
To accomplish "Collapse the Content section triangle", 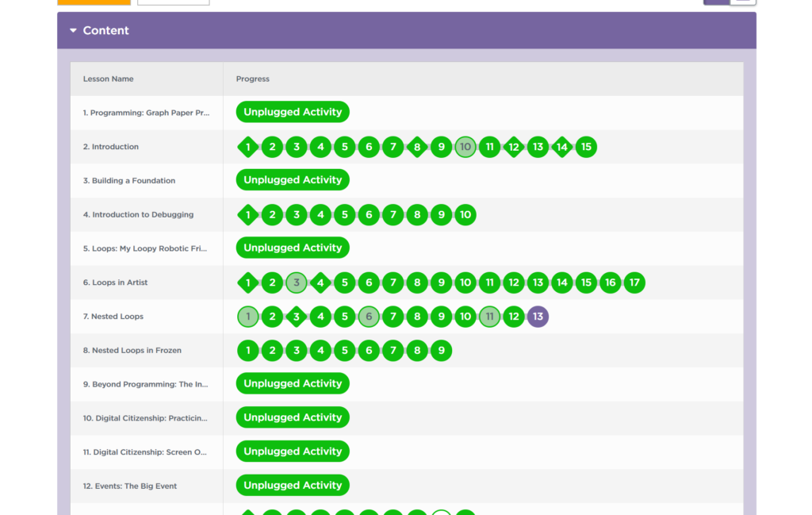I will pos(73,31).
